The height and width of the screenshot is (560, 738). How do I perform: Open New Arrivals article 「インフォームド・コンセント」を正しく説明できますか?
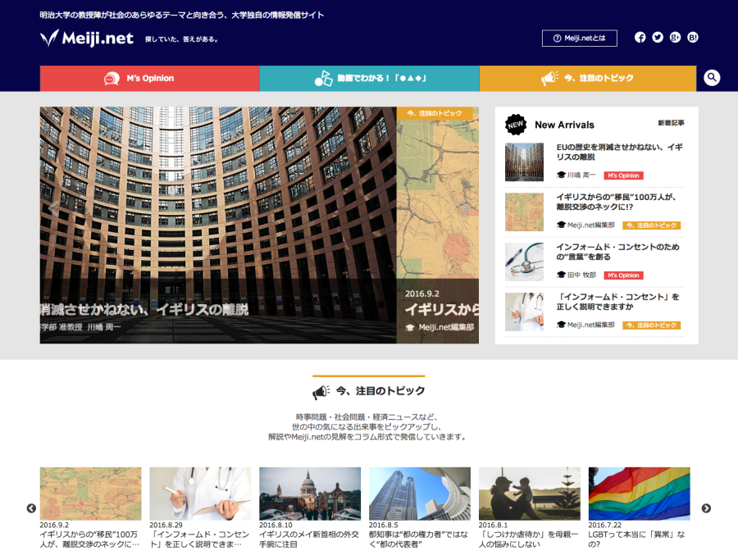[618, 302]
